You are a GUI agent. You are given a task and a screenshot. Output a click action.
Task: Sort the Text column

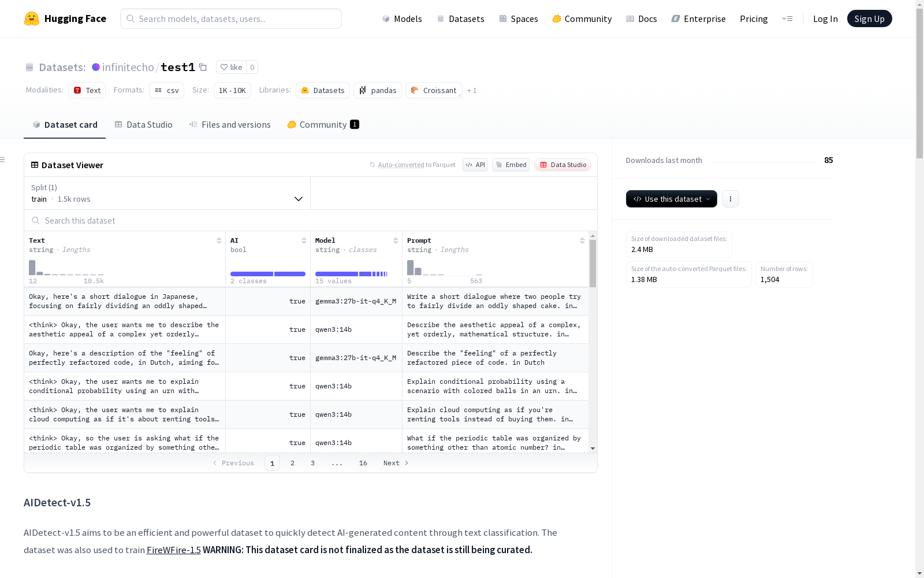pos(219,240)
